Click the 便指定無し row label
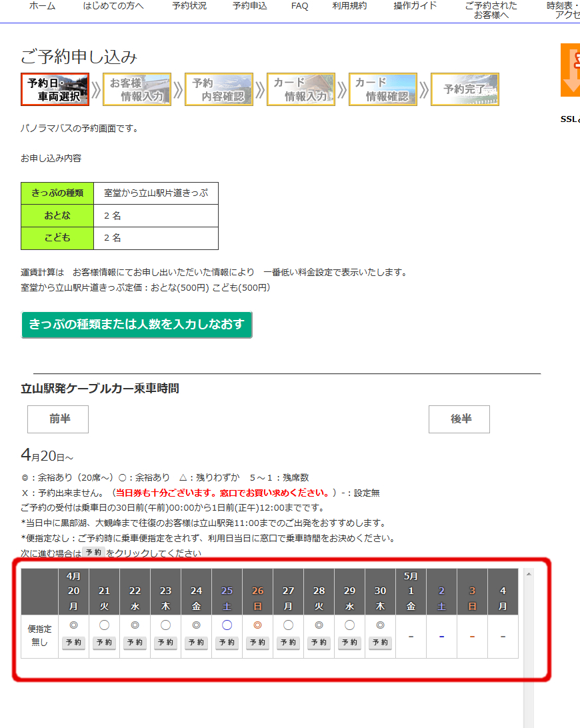The width and height of the screenshot is (580, 728). pyautogui.click(x=39, y=636)
